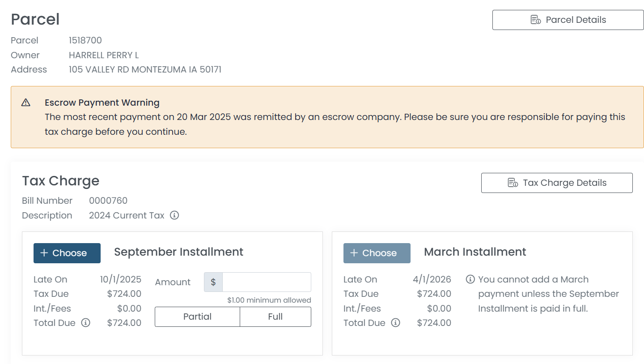This screenshot has height=364, width=644.
Task: Choose the March Installment
Action: tap(377, 253)
